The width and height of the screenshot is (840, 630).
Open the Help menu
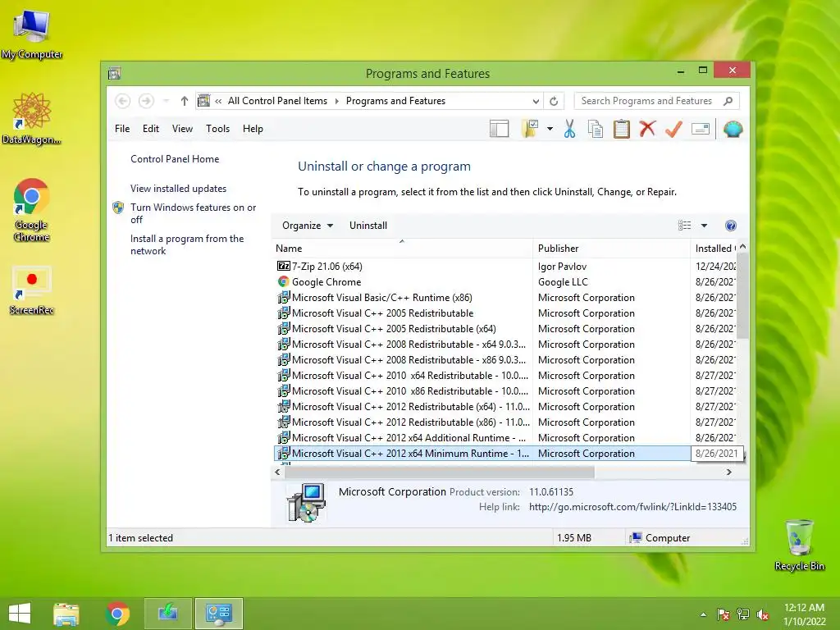(253, 129)
